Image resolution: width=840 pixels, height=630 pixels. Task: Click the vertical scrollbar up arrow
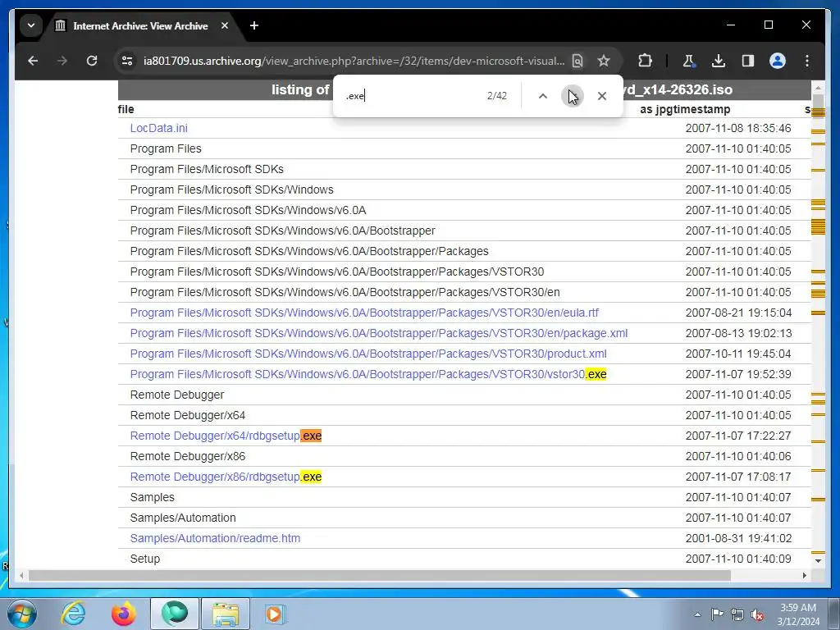818,87
